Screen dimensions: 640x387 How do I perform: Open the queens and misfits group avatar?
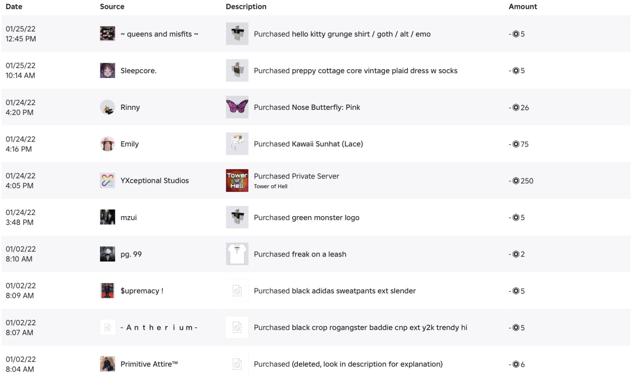(107, 33)
